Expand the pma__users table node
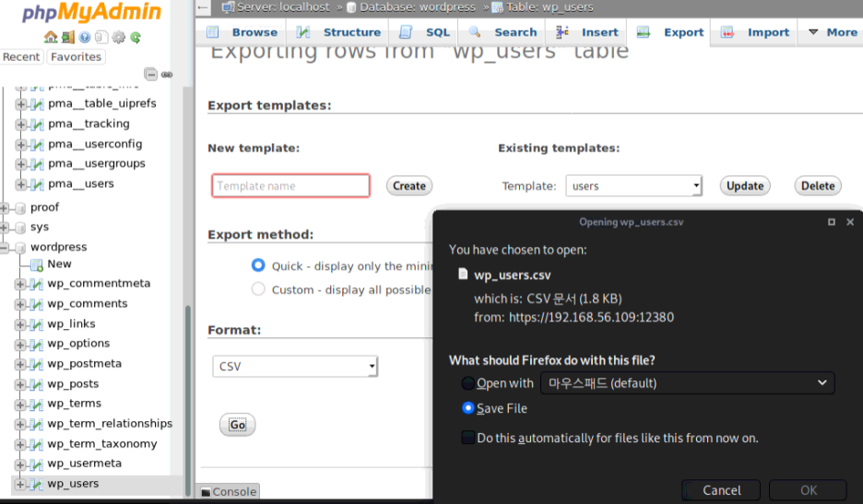Viewport: 863px width, 504px height. (20, 184)
